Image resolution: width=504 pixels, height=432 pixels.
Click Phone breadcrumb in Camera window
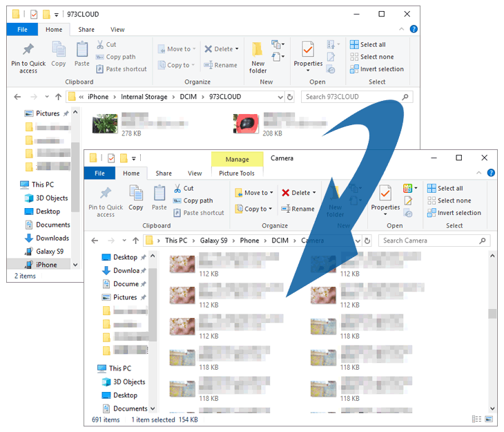[x=249, y=241]
